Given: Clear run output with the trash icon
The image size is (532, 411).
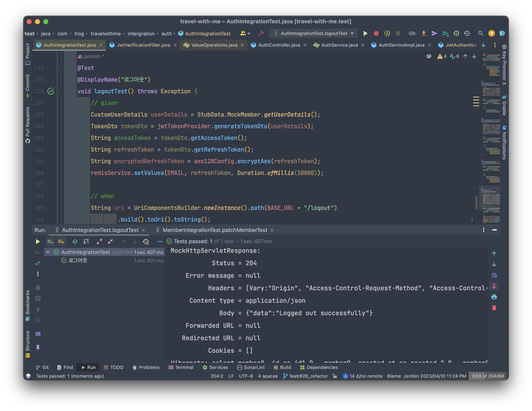Looking at the screenshot, I should (x=494, y=308).
